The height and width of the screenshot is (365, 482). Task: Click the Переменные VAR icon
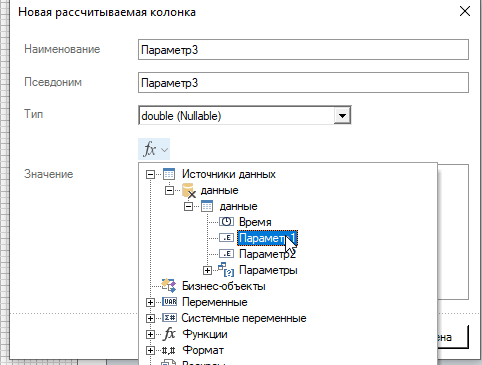tap(170, 302)
